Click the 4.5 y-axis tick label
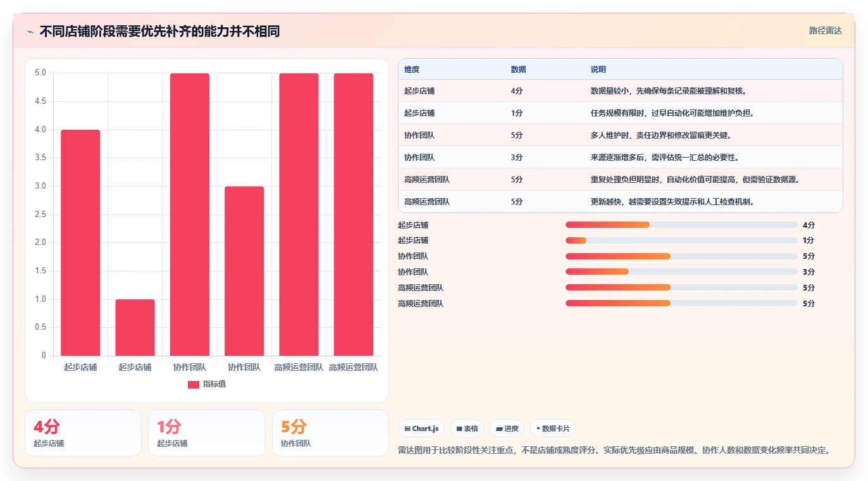 pos(40,101)
